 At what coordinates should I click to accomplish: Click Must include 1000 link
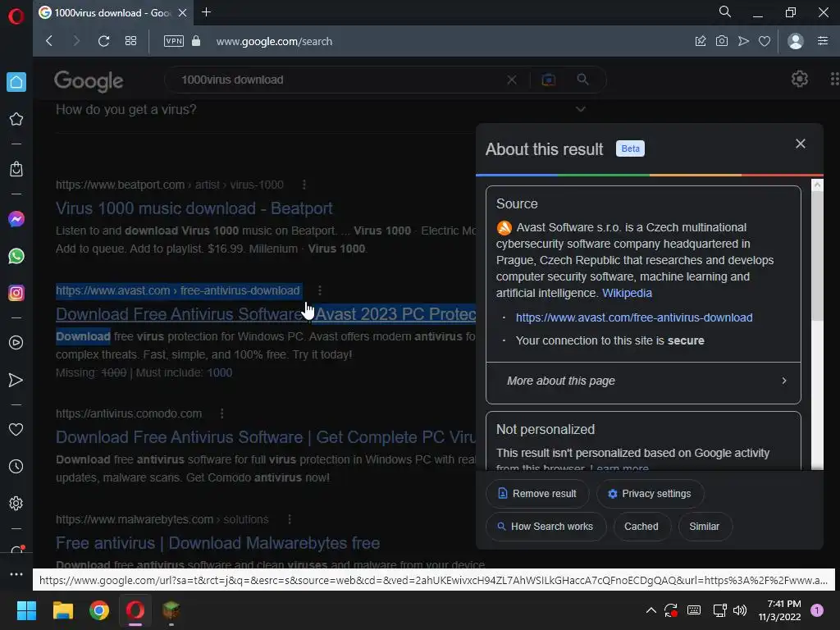pyautogui.click(x=220, y=373)
